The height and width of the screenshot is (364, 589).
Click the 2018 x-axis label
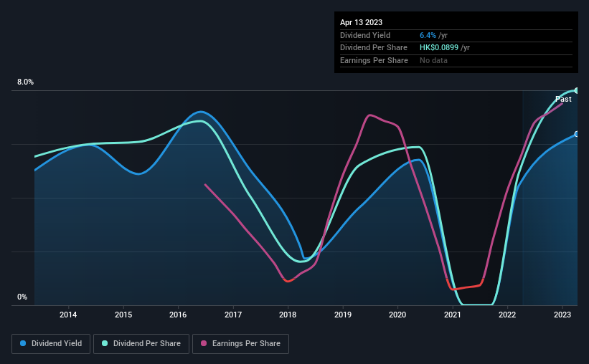coord(288,315)
